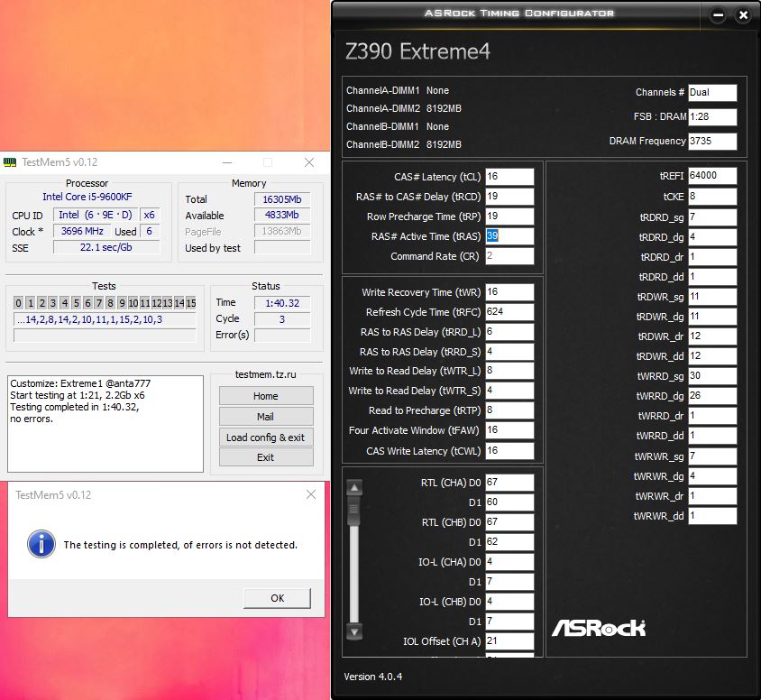Click the Time status value 1:40.32
This screenshot has height=700, width=761.
[282, 303]
